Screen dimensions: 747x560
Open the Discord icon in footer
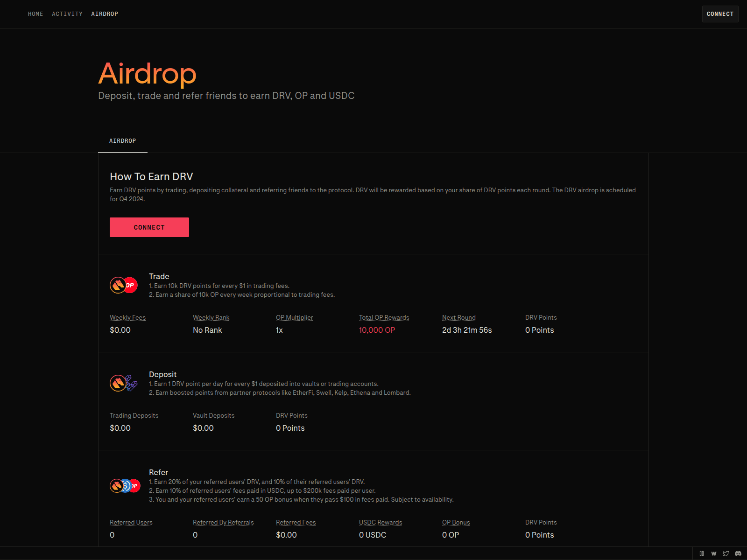coord(738,553)
